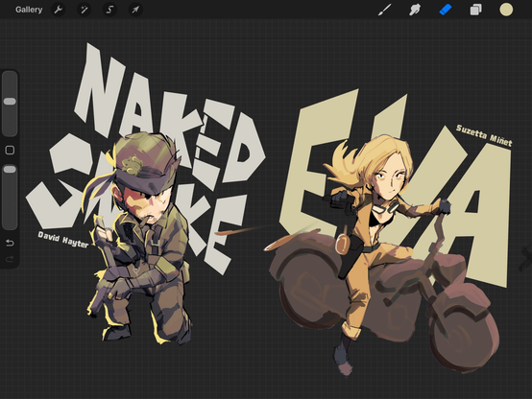The height and width of the screenshot is (399, 532).
Task: Undo the last stroke
Action: [10, 243]
